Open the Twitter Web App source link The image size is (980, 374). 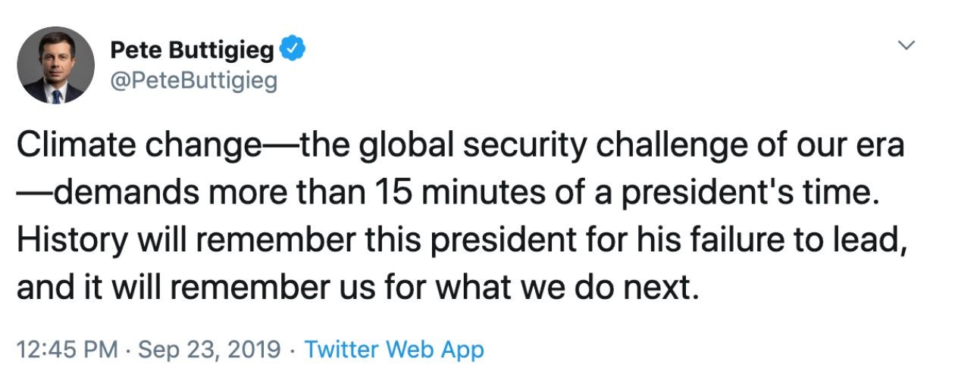tap(393, 349)
